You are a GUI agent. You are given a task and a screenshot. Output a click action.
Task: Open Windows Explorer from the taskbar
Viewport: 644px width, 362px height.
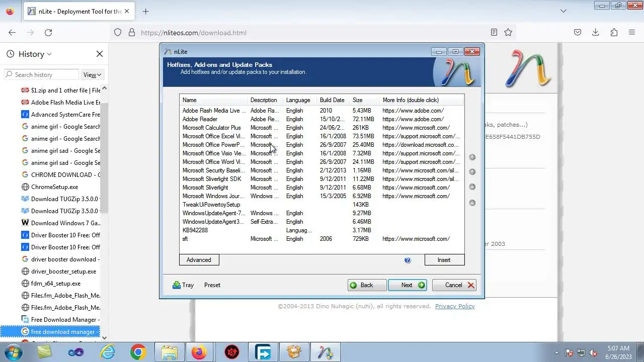click(x=169, y=352)
